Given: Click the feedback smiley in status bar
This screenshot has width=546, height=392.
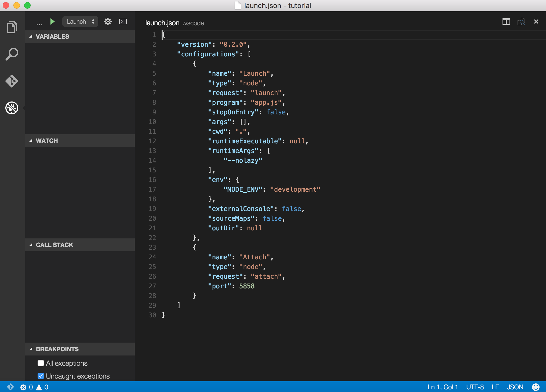Looking at the screenshot, I should 536,387.
